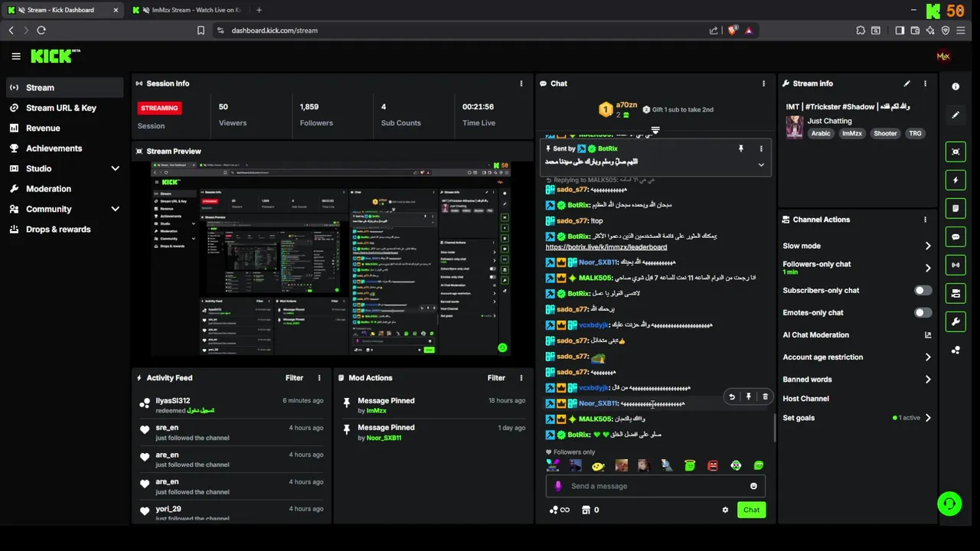Open Revenue in the sidebar

pyautogui.click(x=64, y=128)
